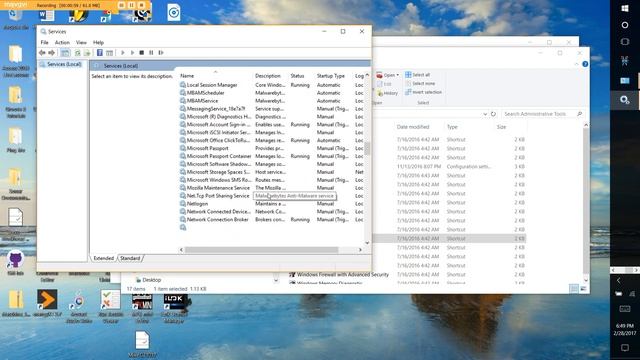
Task: Open the View menu in Services
Action: (x=81, y=42)
